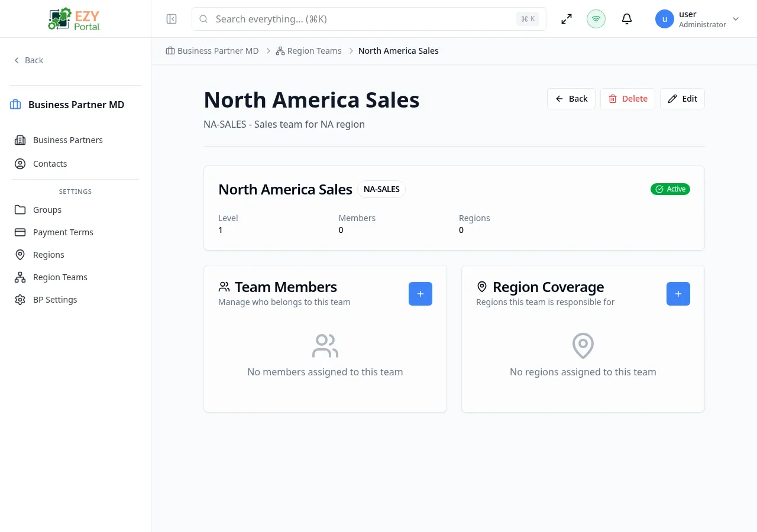Delete the North America Sales team
The height and width of the screenshot is (532, 757).
click(x=627, y=99)
